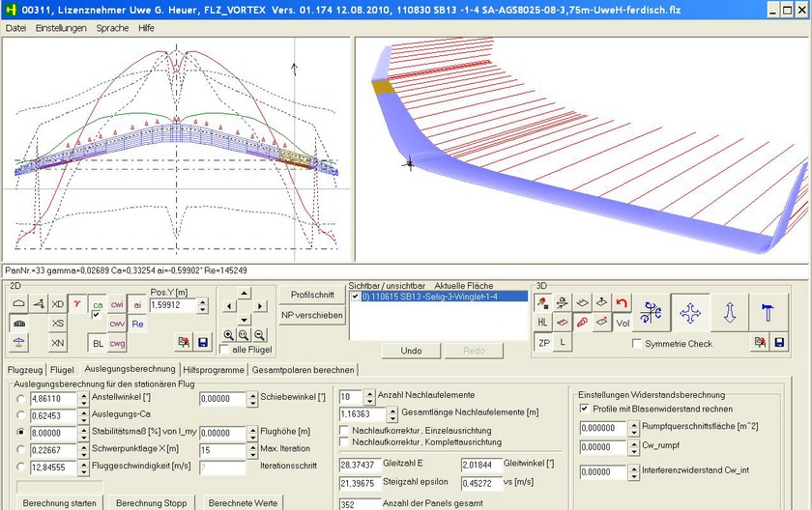Click the save disk icon in 2D panel
This screenshot has width=812, height=510.
[203, 343]
